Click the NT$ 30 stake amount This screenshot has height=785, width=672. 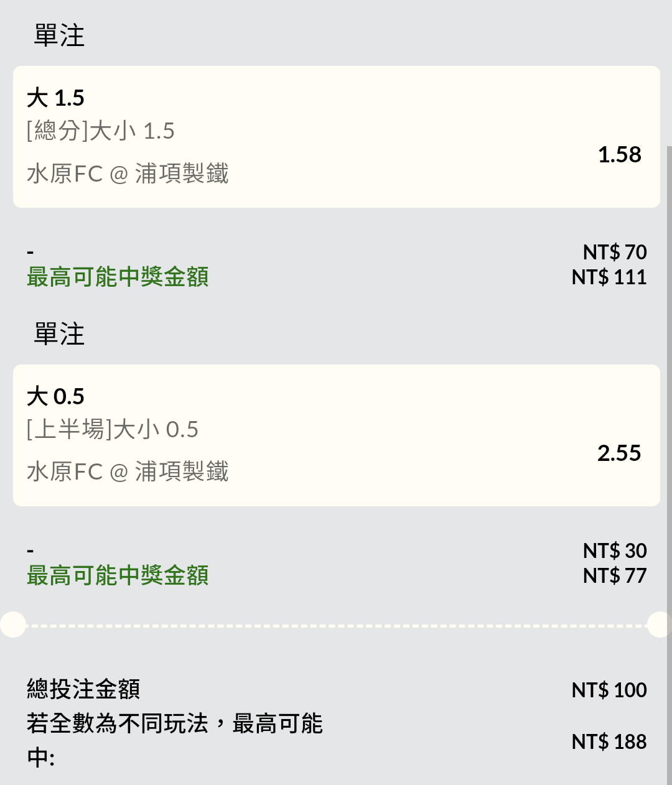(614, 550)
